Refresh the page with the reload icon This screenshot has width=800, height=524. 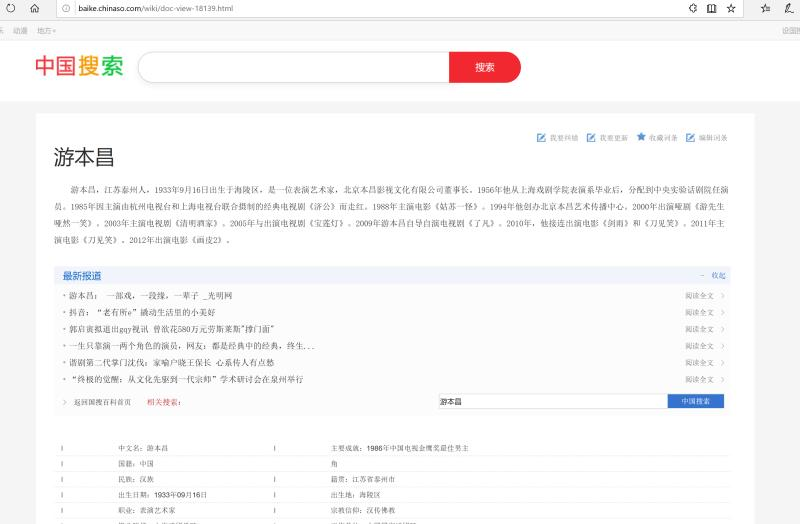(x=11, y=8)
